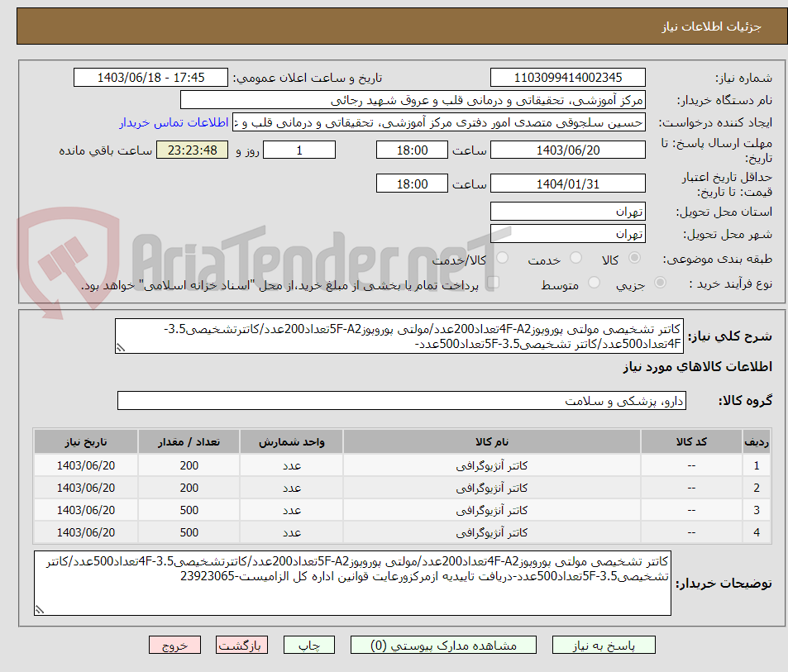The width and height of the screenshot is (788, 672).
Task: Click date 1403/06/20 in row 1
Action: [86, 465]
